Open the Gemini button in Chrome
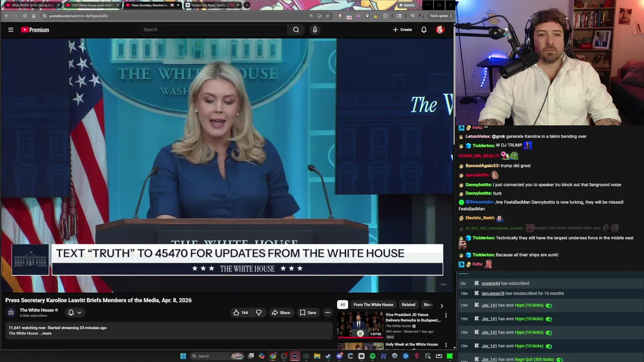This screenshot has height=362, width=644. click(x=407, y=5)
